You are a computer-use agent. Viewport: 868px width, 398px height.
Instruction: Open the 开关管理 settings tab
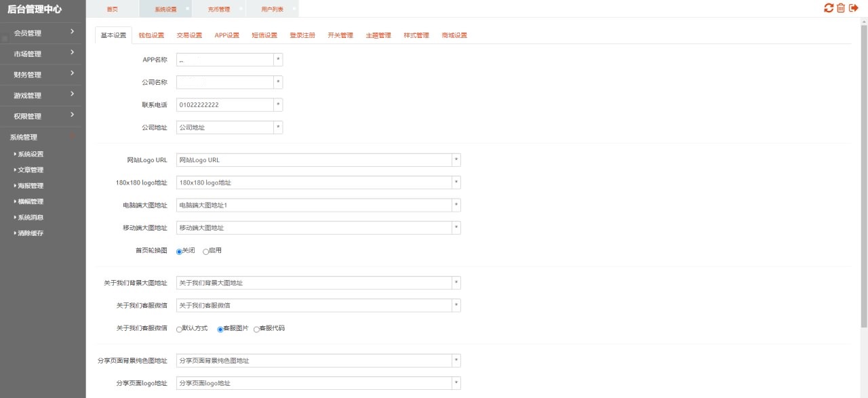point(340,35)
